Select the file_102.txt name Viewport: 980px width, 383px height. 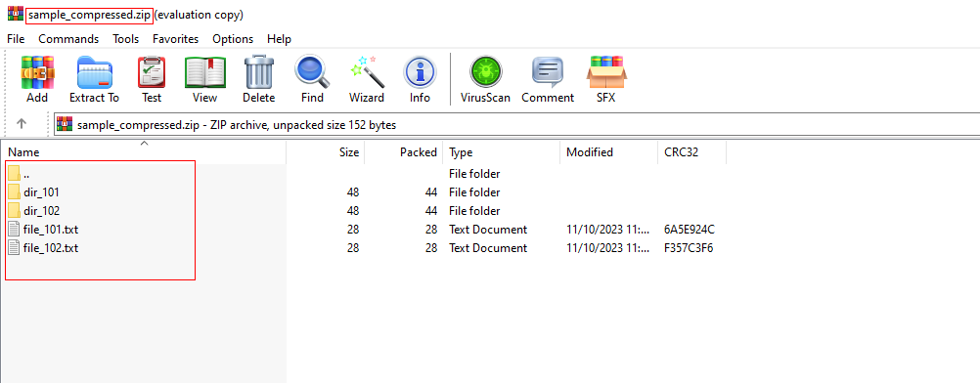tap(51, 248)
